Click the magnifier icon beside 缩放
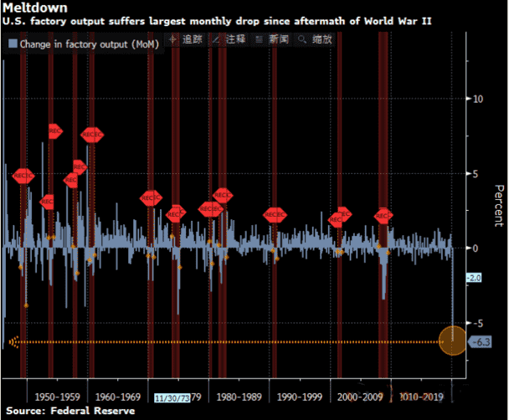This screenshot has height=420, width=509. pyautogui.click(x=300, y=39)
